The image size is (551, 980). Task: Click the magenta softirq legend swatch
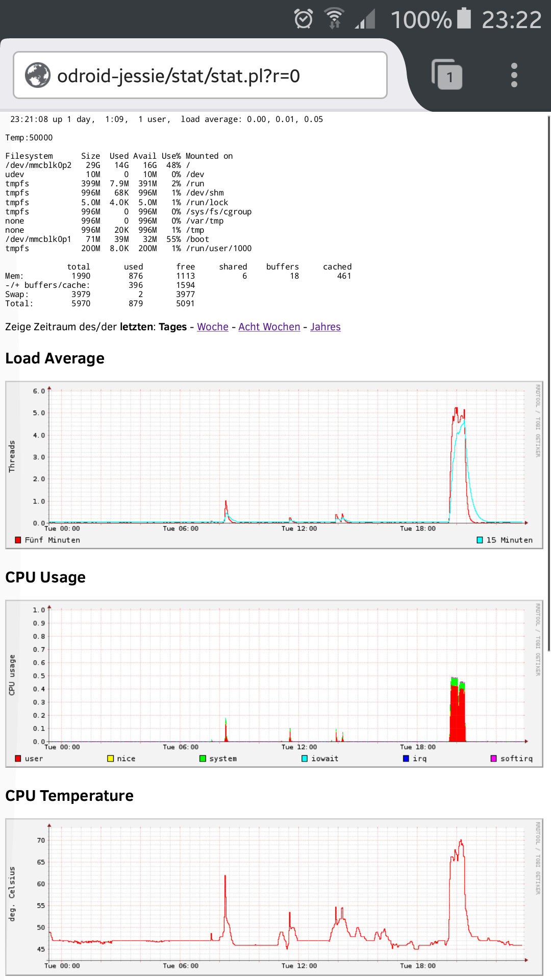point(493,758)
